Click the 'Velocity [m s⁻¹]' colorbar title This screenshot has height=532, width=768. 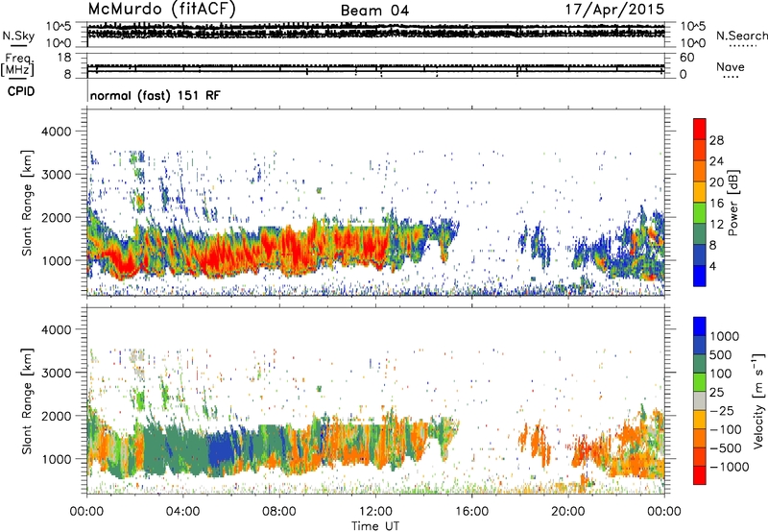tap(758, 400)
